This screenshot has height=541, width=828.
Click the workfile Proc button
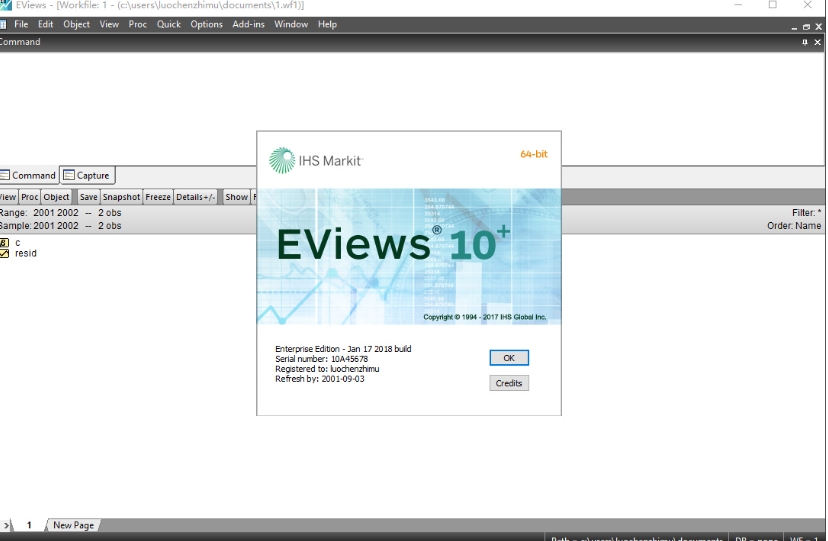(x=30, y=197)
